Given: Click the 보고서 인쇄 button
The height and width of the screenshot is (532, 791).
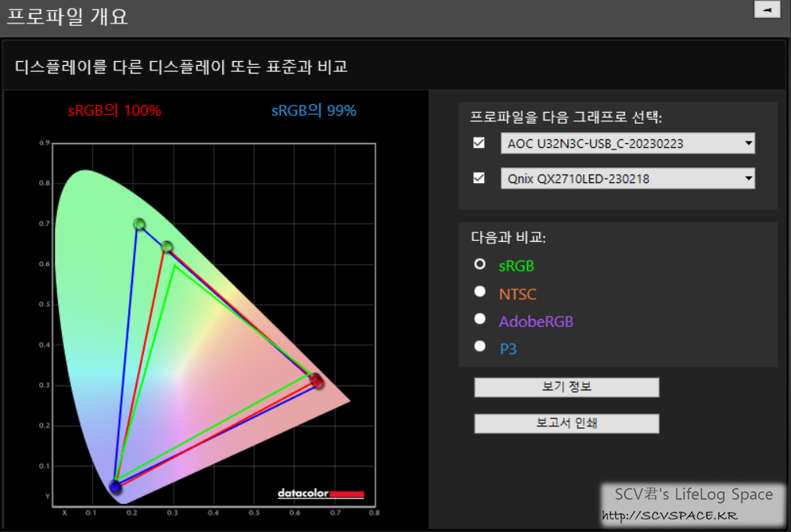Looking at the screenshot, I should 566,423.
